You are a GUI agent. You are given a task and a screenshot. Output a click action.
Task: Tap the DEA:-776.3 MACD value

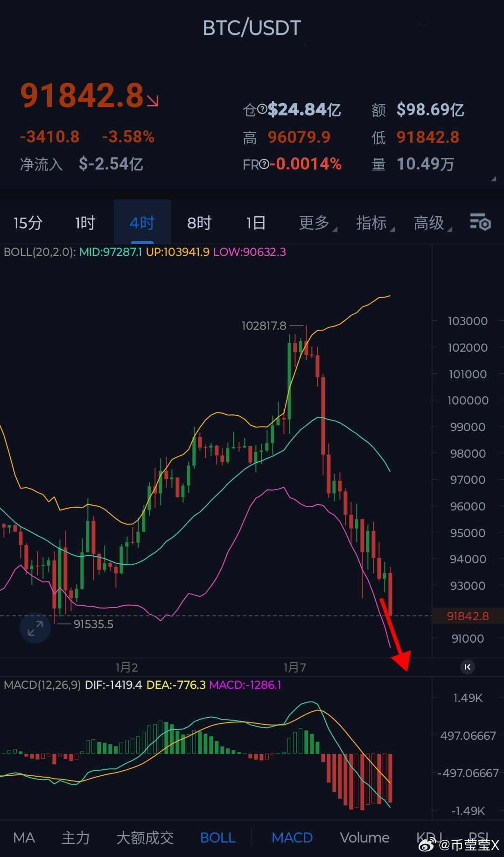[x=176, y=685]
